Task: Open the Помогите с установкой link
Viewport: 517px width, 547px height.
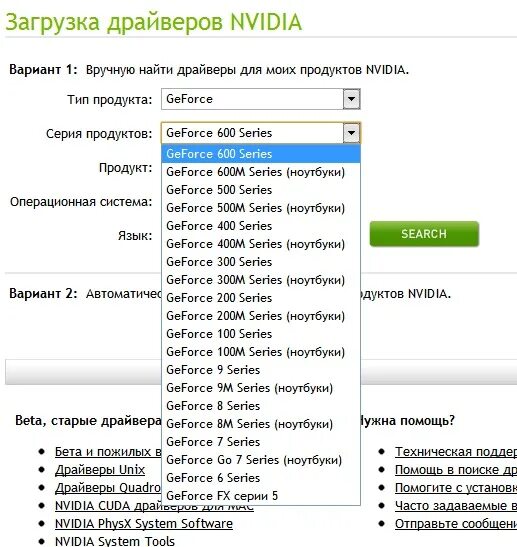Action: tap(456, 488)
